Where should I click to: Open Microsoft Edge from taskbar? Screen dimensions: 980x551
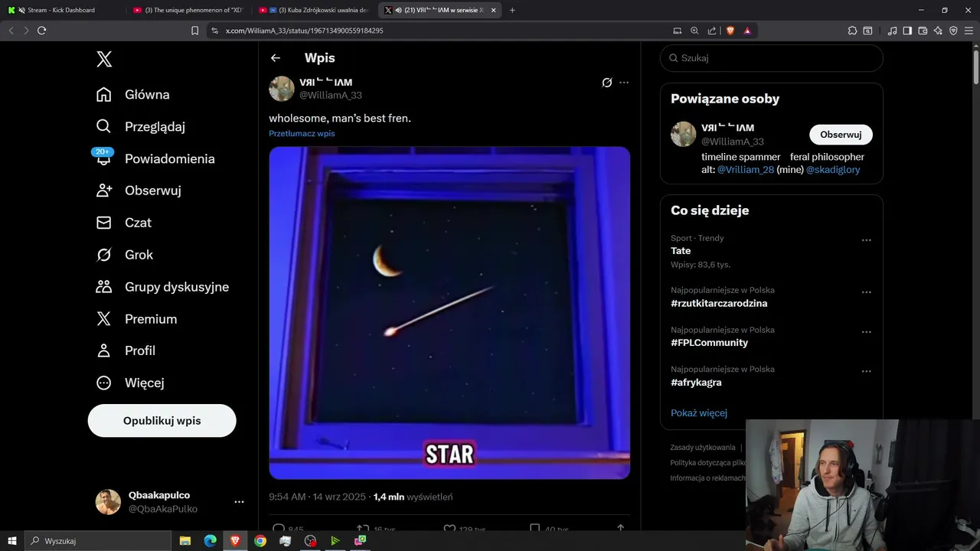210,541
